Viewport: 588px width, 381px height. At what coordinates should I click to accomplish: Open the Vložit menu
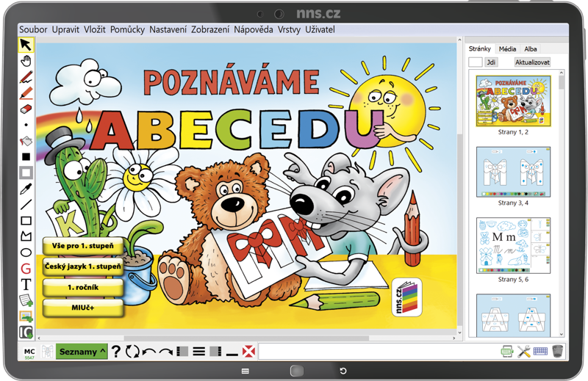[95, 29]
